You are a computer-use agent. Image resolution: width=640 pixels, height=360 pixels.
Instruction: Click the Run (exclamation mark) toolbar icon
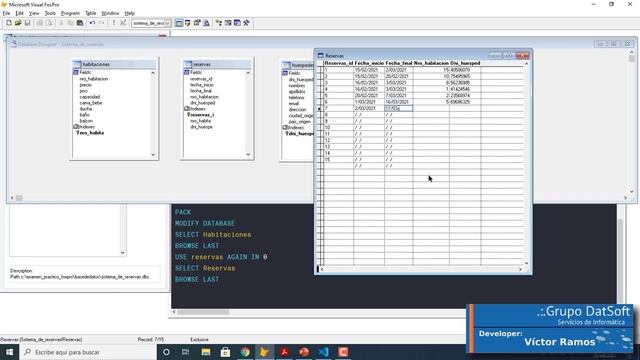pos(114,23)
